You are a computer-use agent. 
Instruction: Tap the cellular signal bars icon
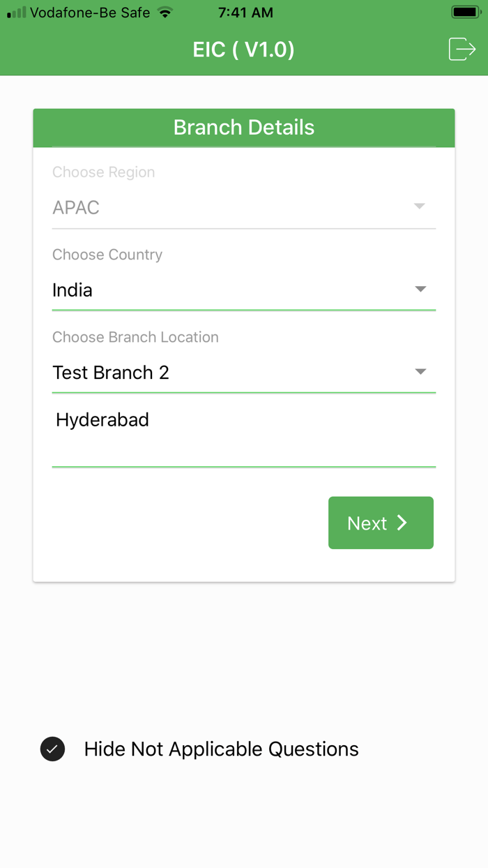(x=17, y=13)
